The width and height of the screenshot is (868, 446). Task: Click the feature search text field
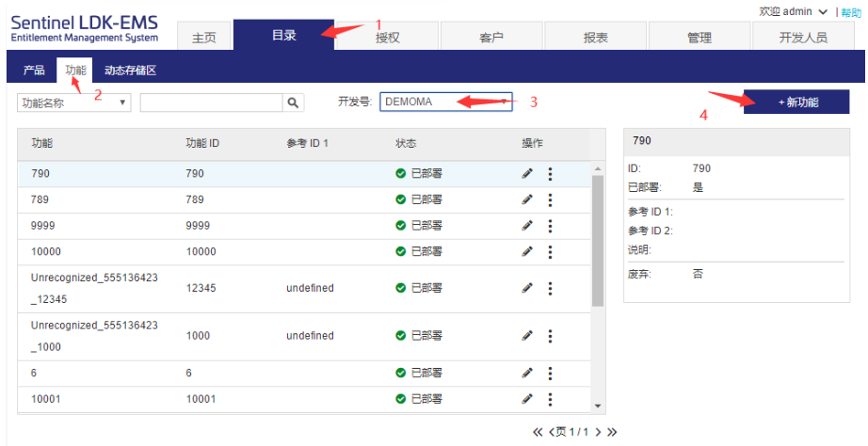[212, 103]
